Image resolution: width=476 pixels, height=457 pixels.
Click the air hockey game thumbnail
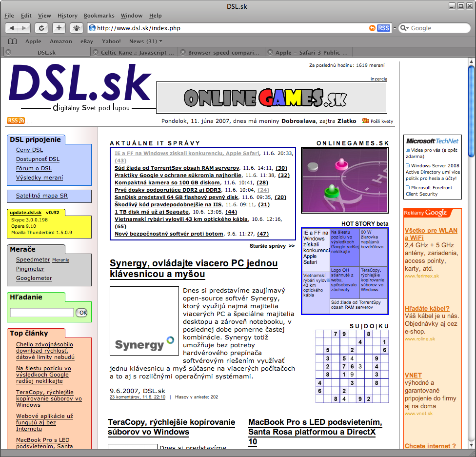tap(344, 180)
